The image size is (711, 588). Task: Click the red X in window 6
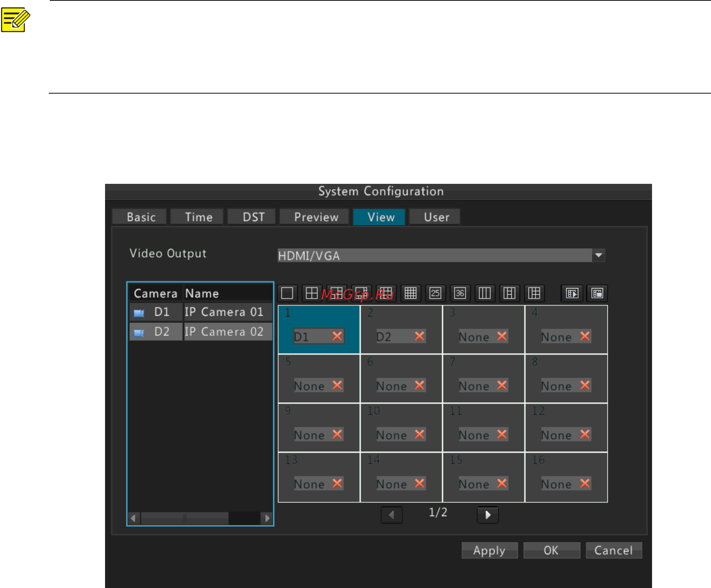pos(419,385)
